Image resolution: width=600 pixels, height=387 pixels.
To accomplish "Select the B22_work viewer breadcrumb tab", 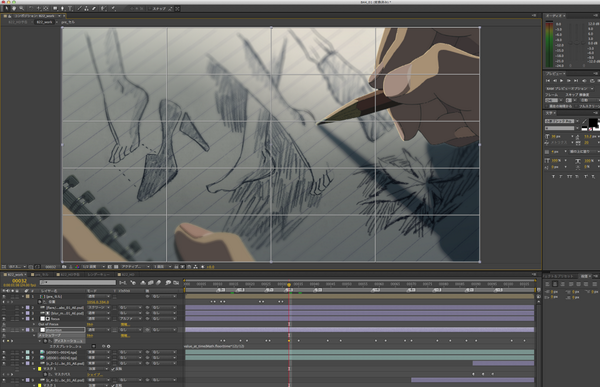I will pos(44,22).
